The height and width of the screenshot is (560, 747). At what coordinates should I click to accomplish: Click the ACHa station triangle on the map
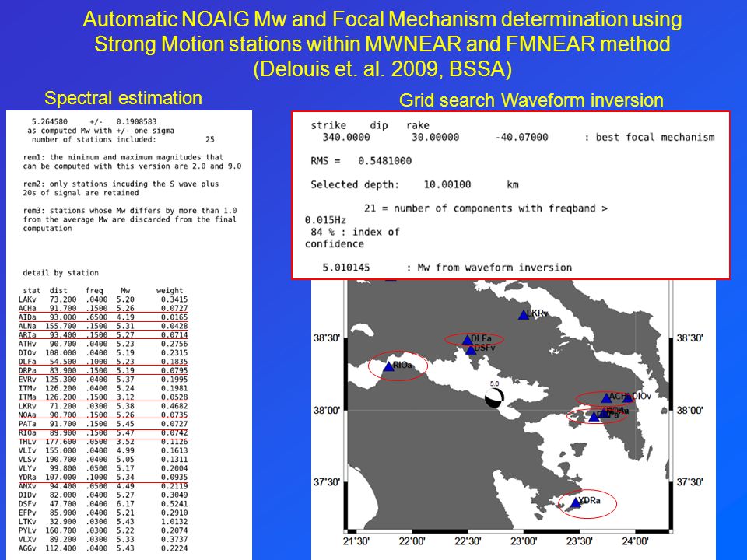(606, 397)
